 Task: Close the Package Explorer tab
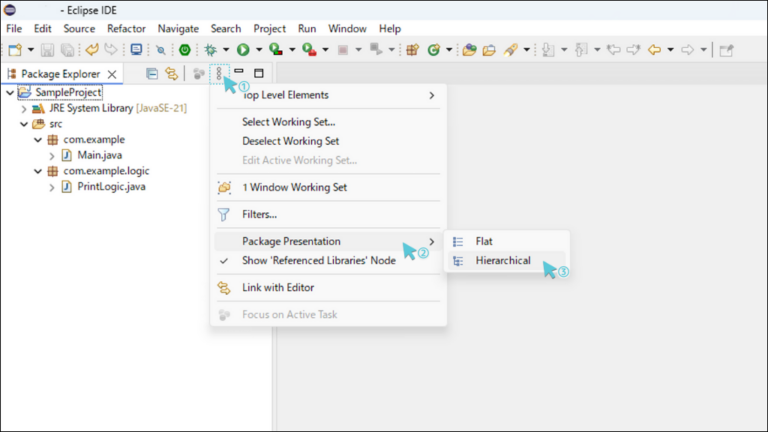click(112, 74)
